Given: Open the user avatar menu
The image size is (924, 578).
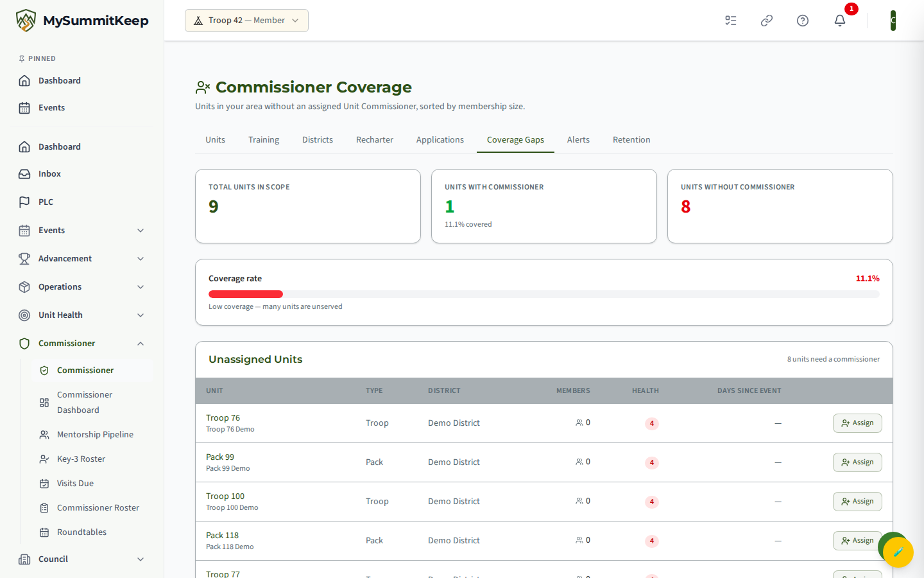Looking at the screenshot, I should tap(893, 21).
